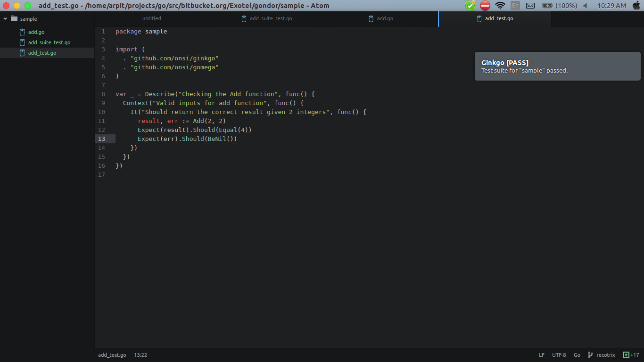This screenshot has height=362, width=644.
Task: Click the file icon on add.go tab
Action: (x=372, y=19)
